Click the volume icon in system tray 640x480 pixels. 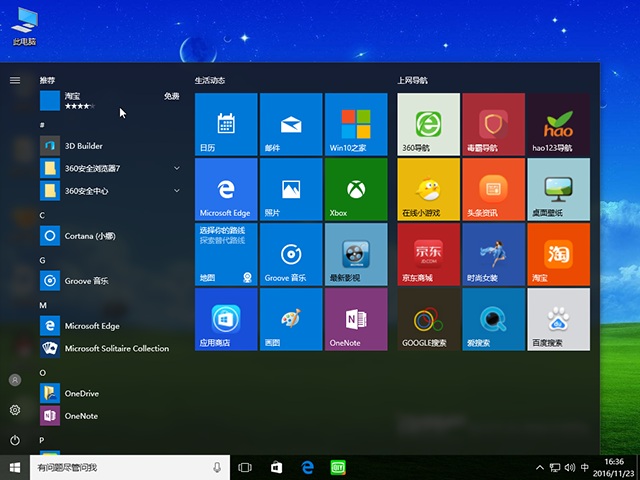(x=570, y=467)
